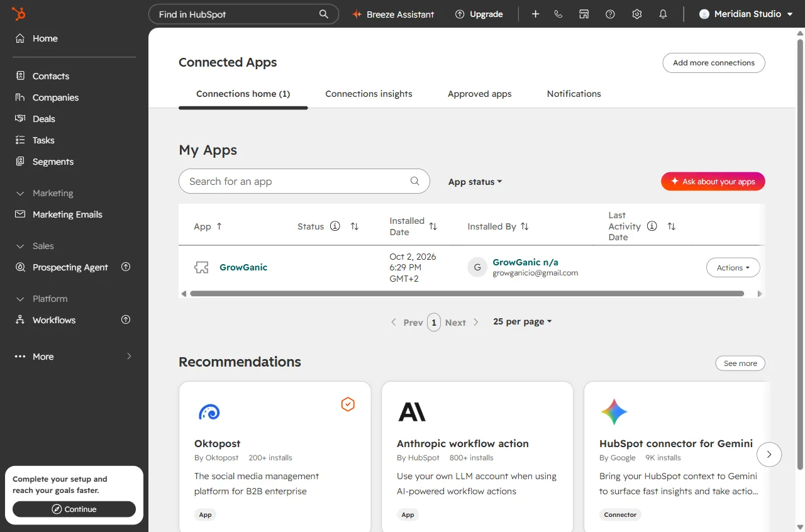Sort by Installed Date column arrows
This screenshot has height=532, width=805.
[433, 226]
